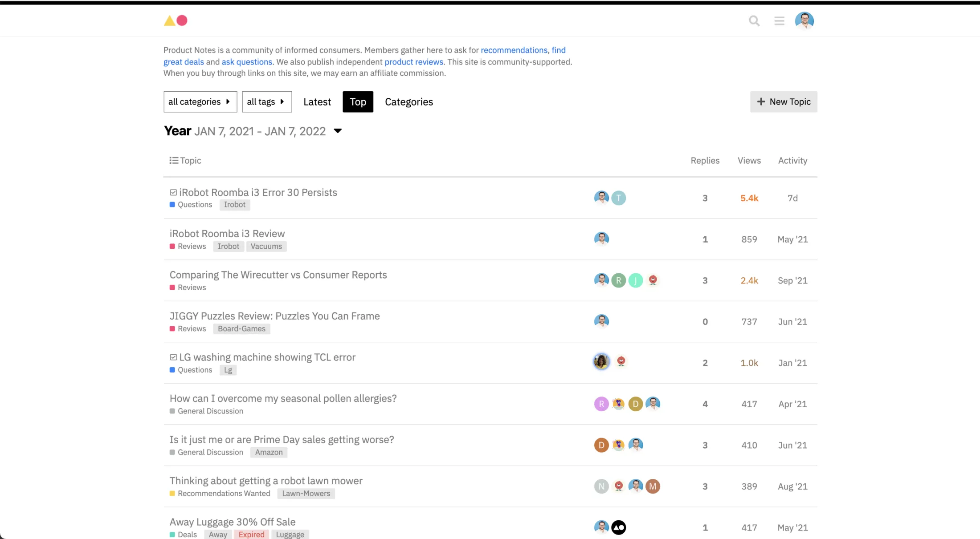Click solved checkbox icon on LG washing machine
The image size is (980, 539).
(x=173, y=357)
